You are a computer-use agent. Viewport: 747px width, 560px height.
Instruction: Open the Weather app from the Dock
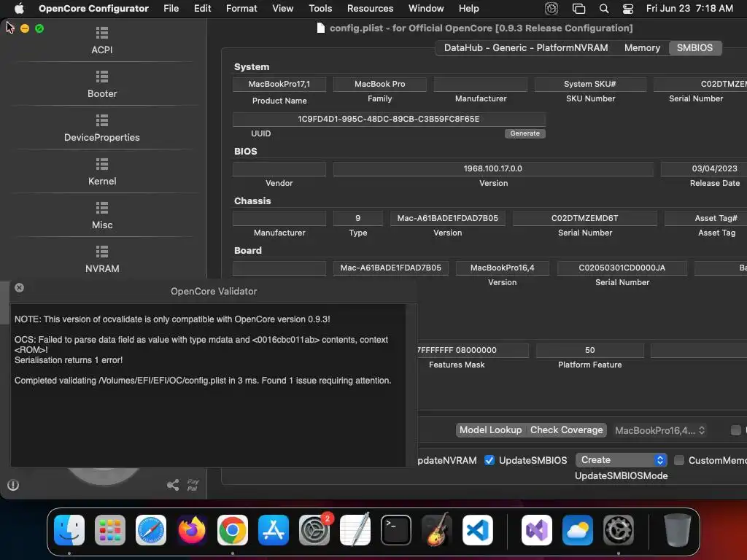[x=578, y=530]
